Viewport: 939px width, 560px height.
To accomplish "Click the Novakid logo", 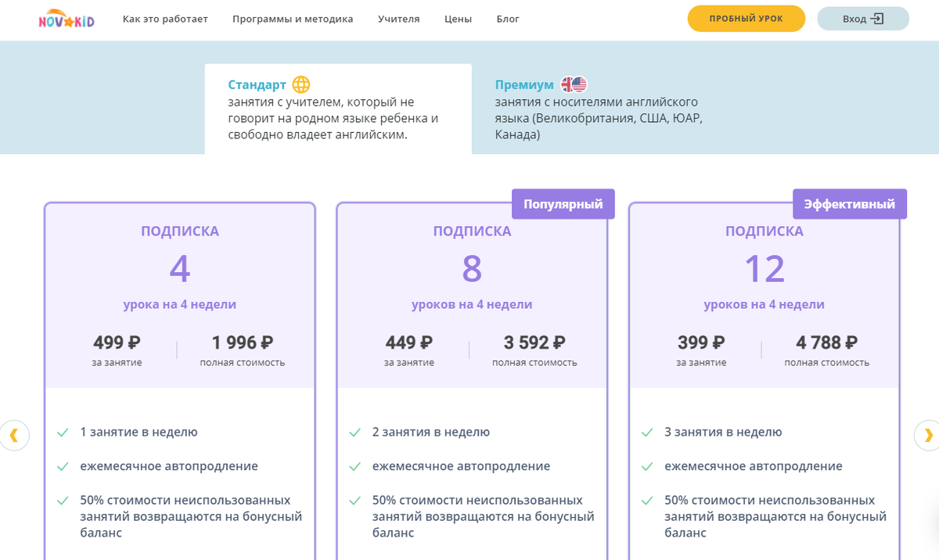I will coord(67,19).
